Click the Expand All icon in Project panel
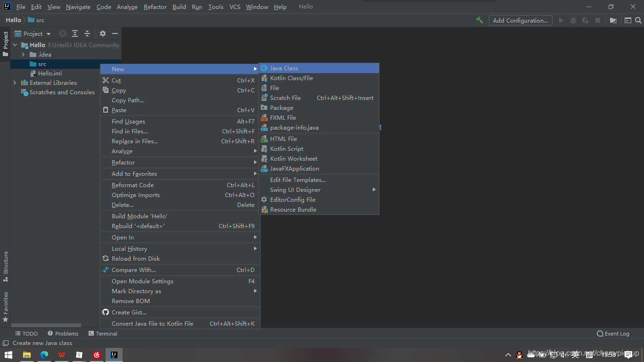This screenshot has height=362, width=644. point(75,33)
